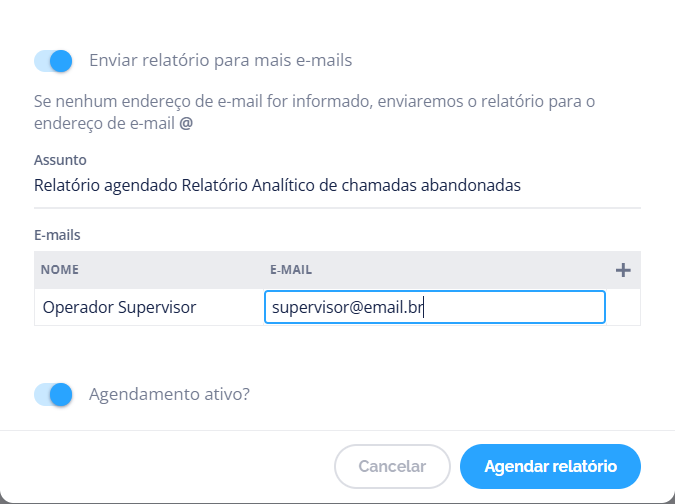Click the 'E-mails' section label
675x504 pixels.
click(57, 235)
